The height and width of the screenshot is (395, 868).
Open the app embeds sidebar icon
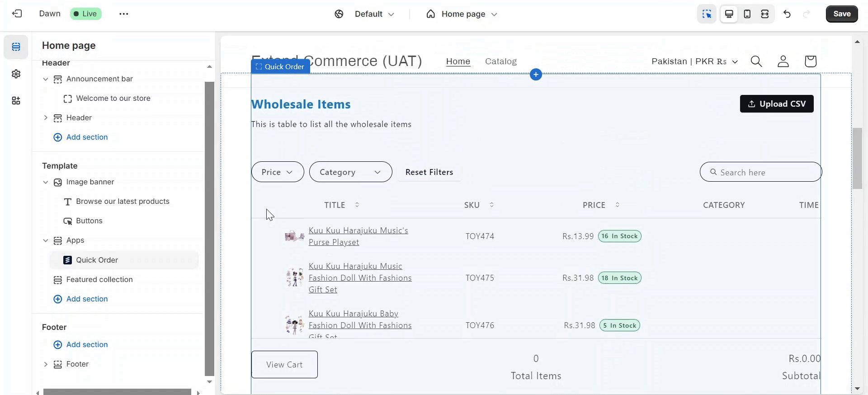(16, 100)
